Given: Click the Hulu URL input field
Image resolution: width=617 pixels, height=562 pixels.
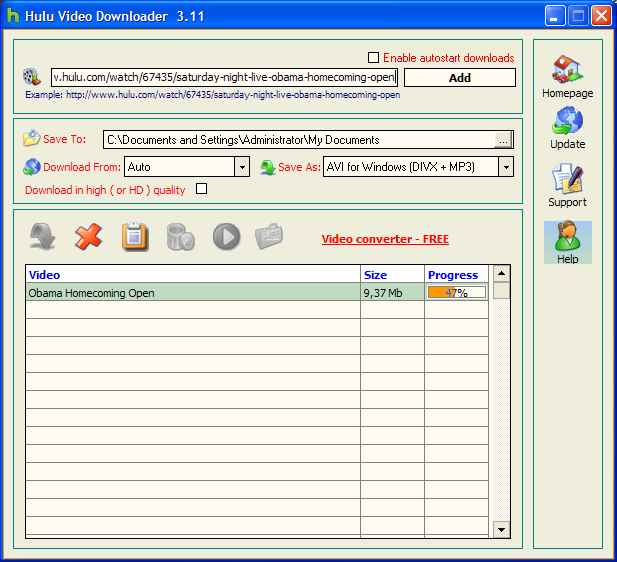Looking at the screenshot, I should click(224, 77).
